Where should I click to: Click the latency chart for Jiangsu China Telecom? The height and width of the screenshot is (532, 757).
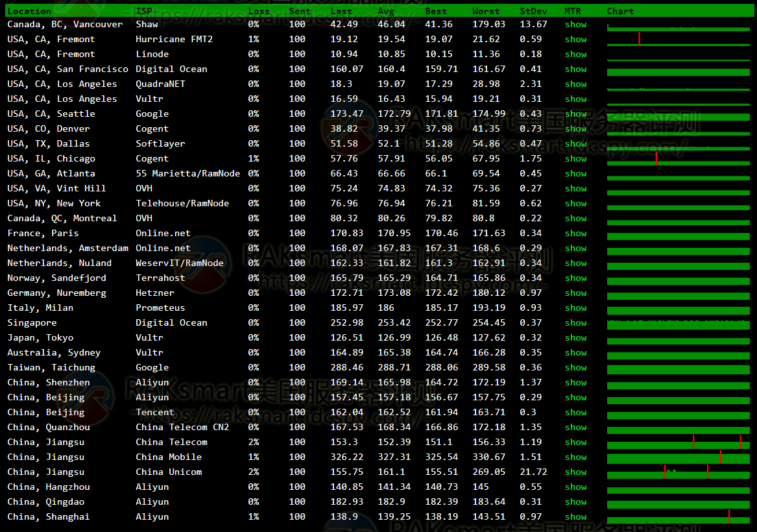(x=679, y=442)
